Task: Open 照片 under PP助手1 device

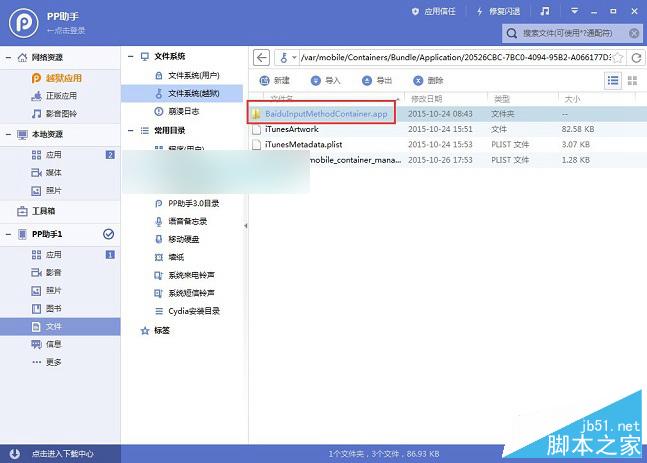Action: coord(47,291)
